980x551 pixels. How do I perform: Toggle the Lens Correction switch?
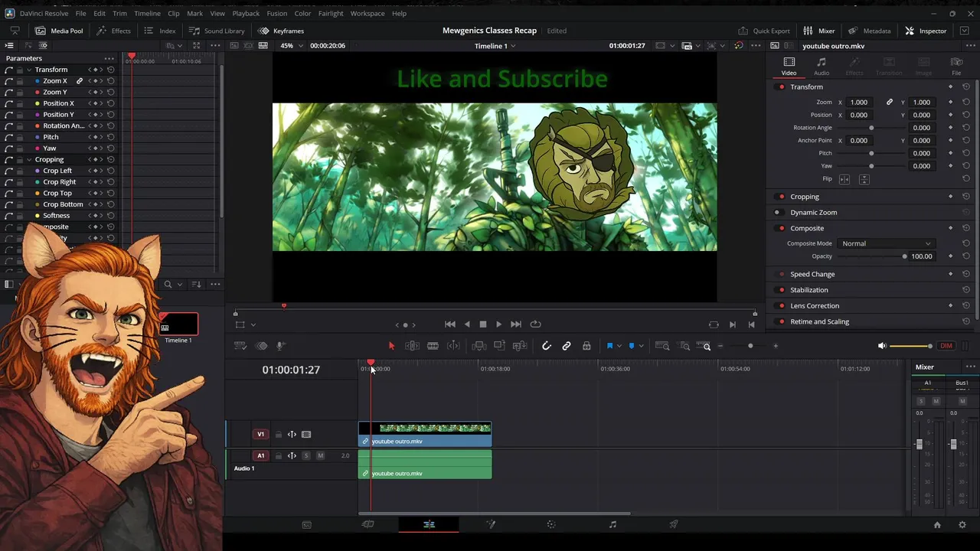(x=781, y=306)
